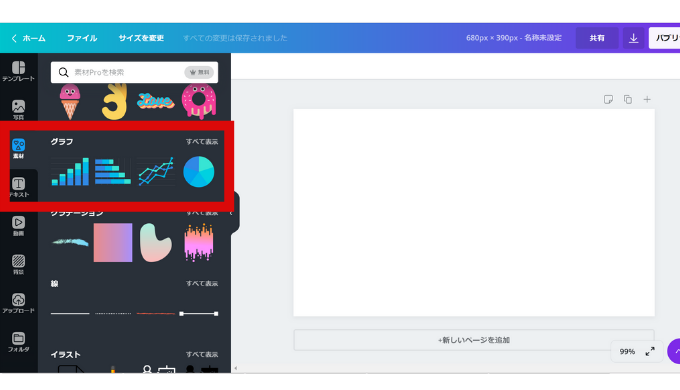Screen dimensions: 680x390
Task: Add the gradient blob shape
Action: pos(156,243)
